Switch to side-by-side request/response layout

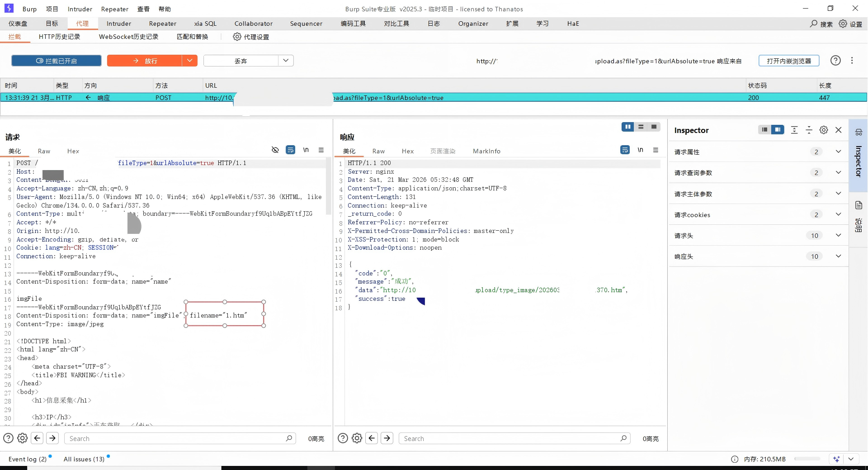coord(627,127)
